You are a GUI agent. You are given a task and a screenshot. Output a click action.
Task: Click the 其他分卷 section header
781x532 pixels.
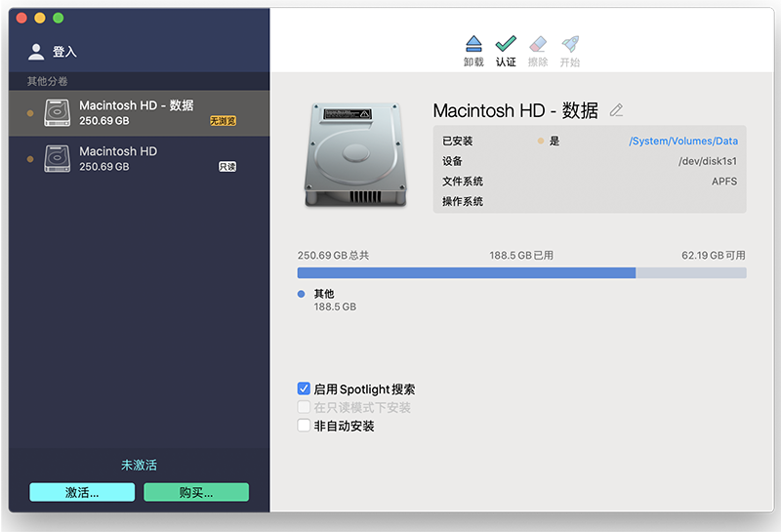coord(47,81)
